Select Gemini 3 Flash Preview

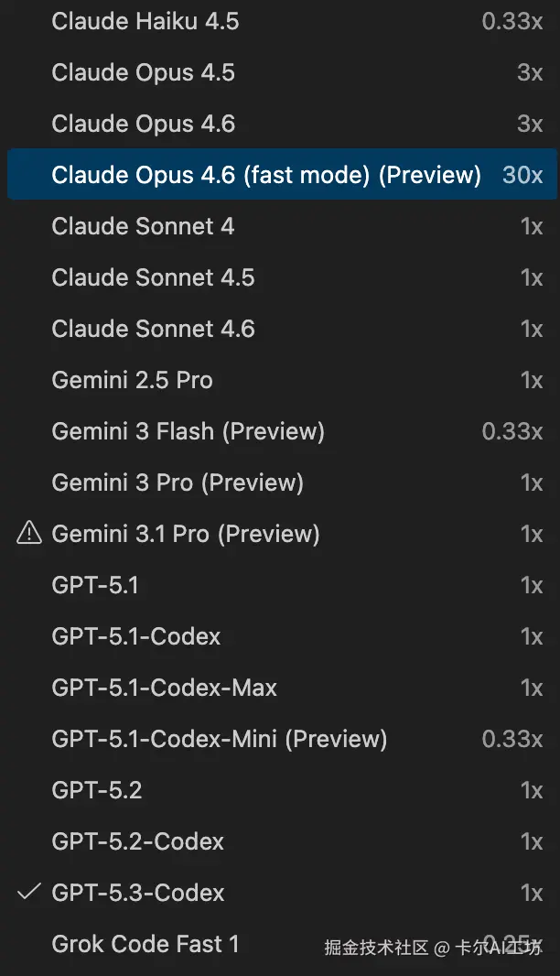coord(188,431)
